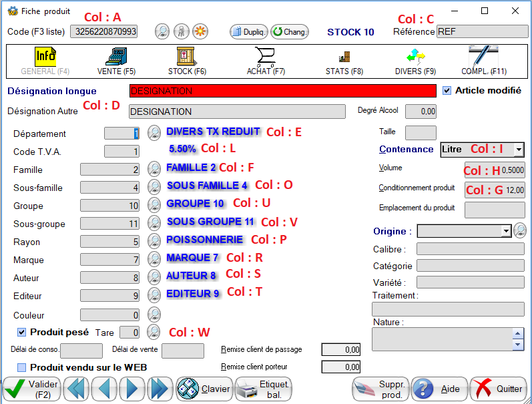The height and width of the screenshot is (404, 532).
Task: Go to the next product record arrow
Action: click(132, 389)
